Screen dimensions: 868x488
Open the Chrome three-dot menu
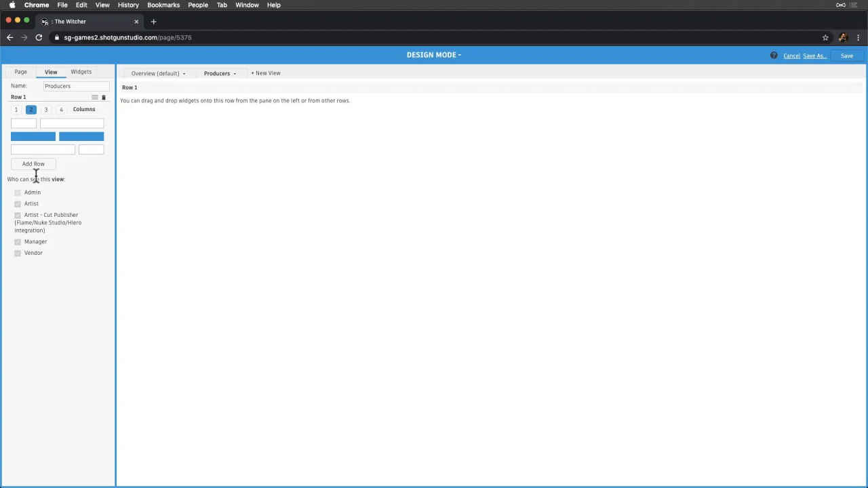859,37
